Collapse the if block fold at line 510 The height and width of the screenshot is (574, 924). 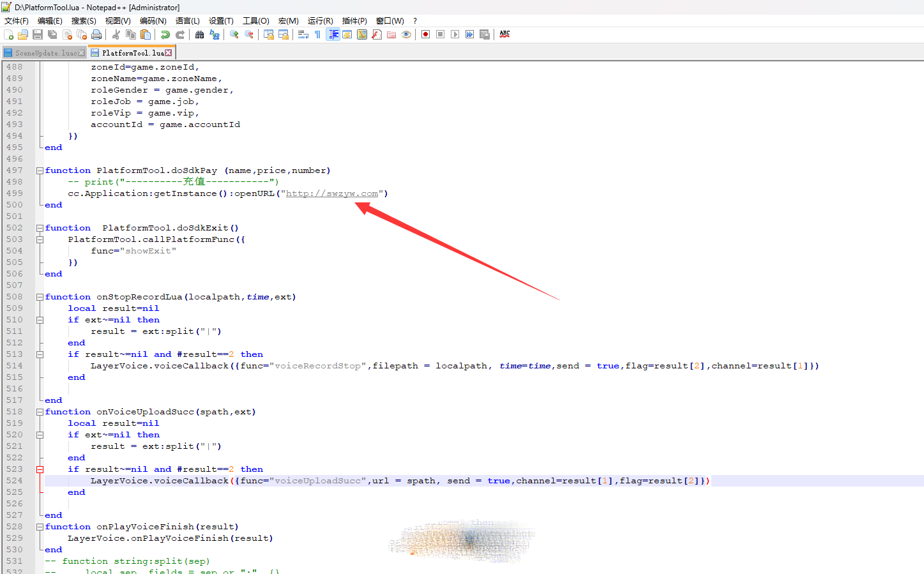coord(40,320)
